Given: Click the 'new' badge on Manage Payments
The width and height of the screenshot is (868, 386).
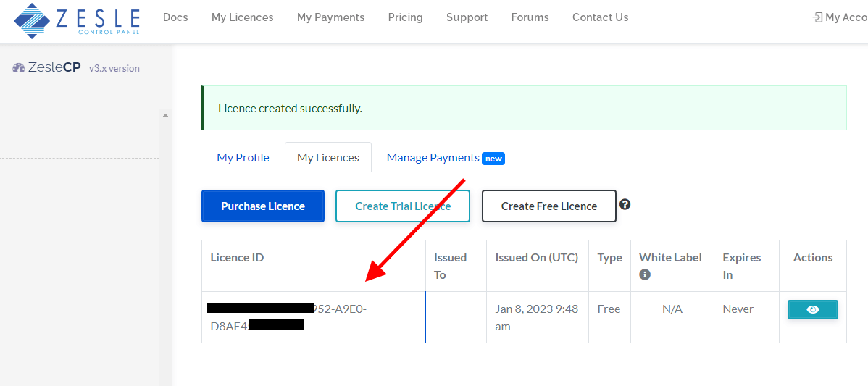Looking at the screenshot, I should pyautogui.click(x=493, y=159).
